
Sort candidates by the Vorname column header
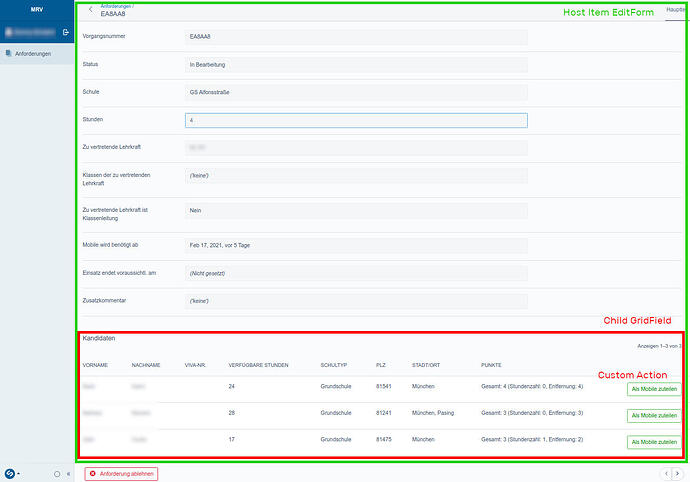pos(95,365)
